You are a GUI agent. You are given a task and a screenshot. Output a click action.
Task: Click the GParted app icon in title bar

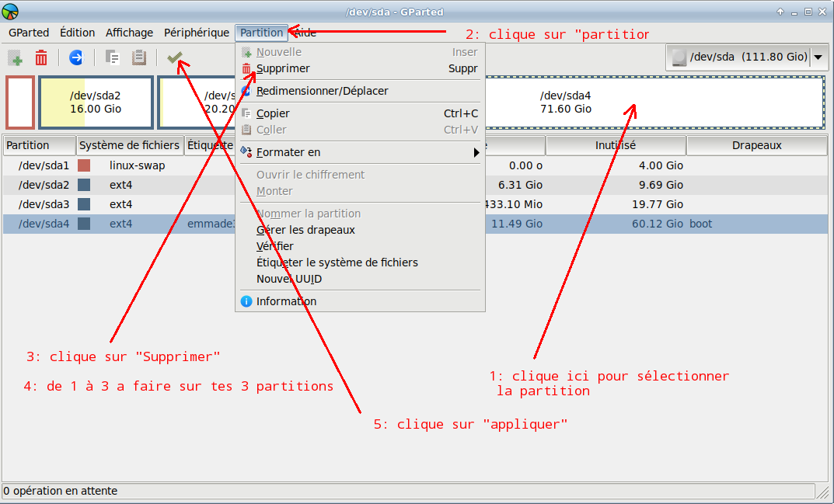11,12
